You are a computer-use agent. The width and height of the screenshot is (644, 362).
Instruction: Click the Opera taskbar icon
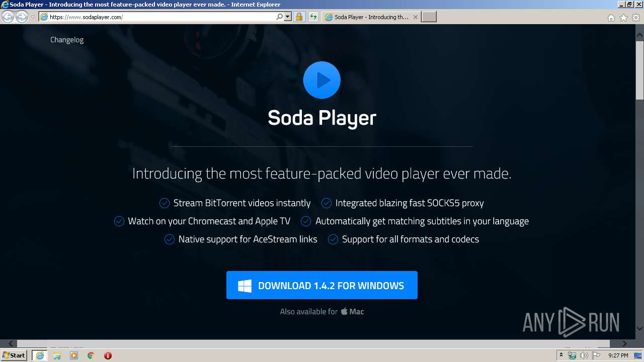(108, 355)
